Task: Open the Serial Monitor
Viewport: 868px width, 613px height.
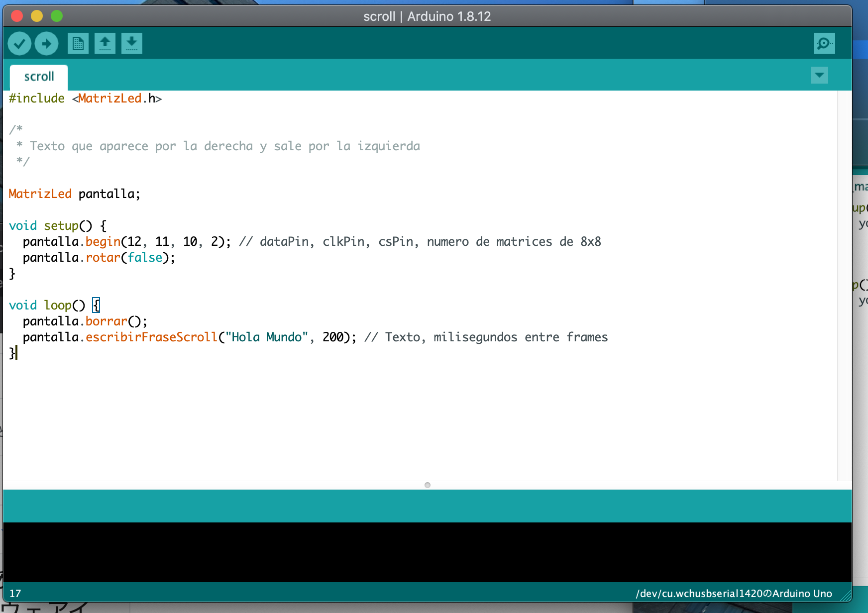Action: (x=824, y=44)
